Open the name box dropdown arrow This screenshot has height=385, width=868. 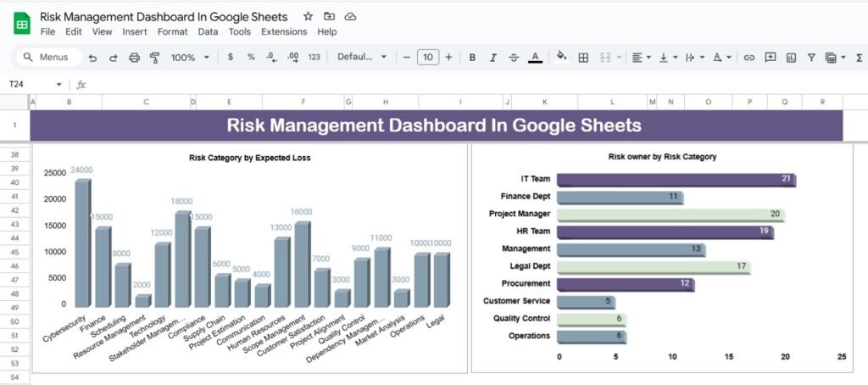(x=59, y=84)
